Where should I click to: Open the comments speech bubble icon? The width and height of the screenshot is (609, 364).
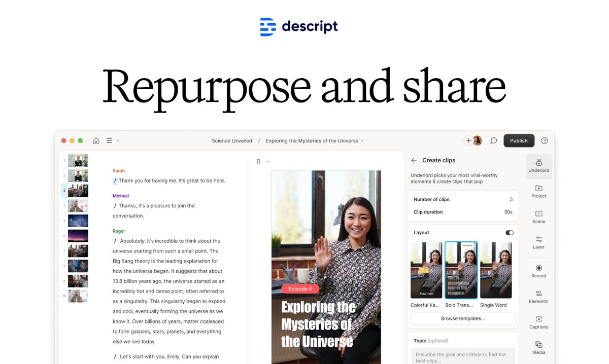coord(493,140)
